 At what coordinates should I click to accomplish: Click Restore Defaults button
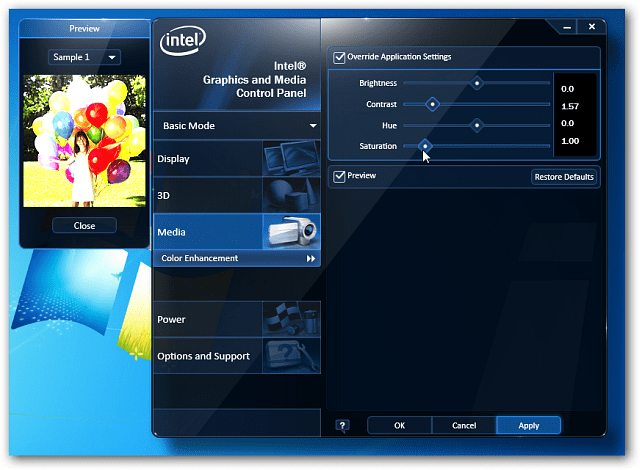click(564, 177)
